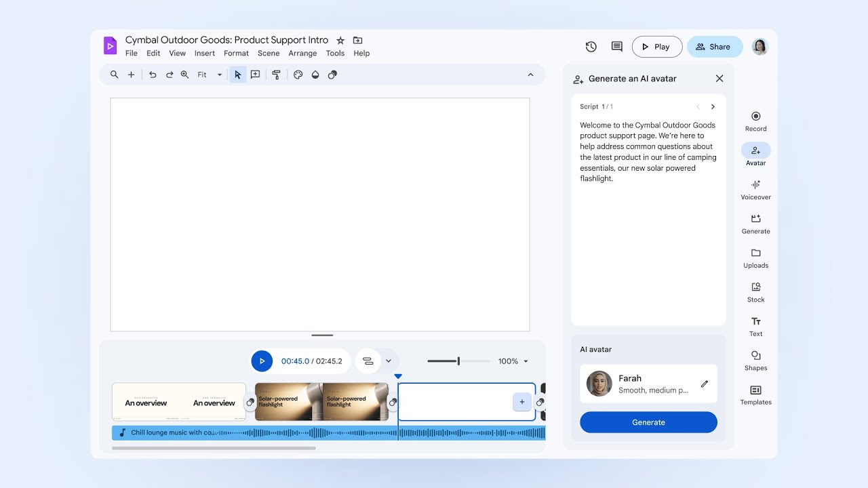This screenshot has height=488, width=868.
Task: Open the comment history icon near Play
Action: coord(616,46)
